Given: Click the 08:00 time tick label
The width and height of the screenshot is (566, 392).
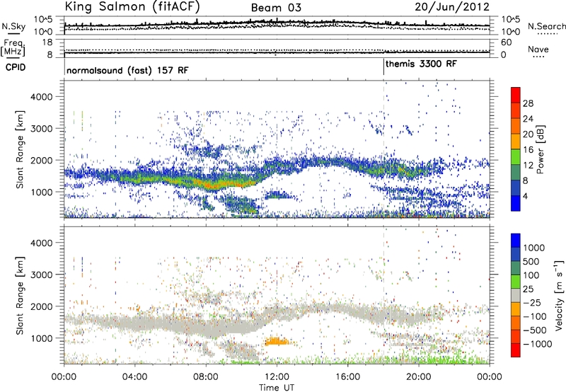Looking at the screenshot, I should click(x=206, y=377).
